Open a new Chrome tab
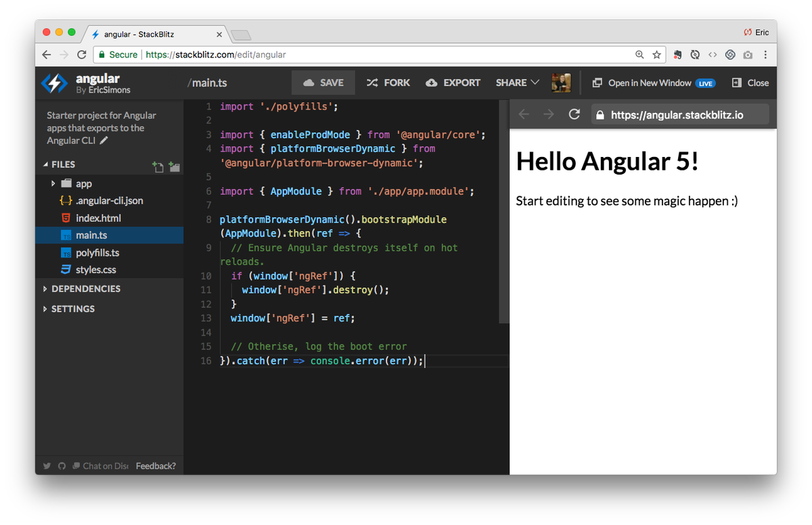This screenshot has height=525, width=812. (241, 35)
